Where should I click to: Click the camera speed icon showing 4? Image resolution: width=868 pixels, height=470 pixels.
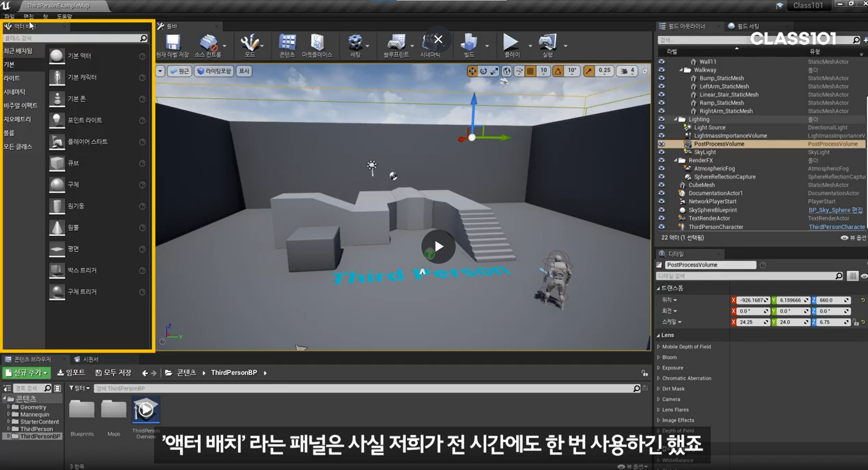pyautogui.click(x=627, y=71)
